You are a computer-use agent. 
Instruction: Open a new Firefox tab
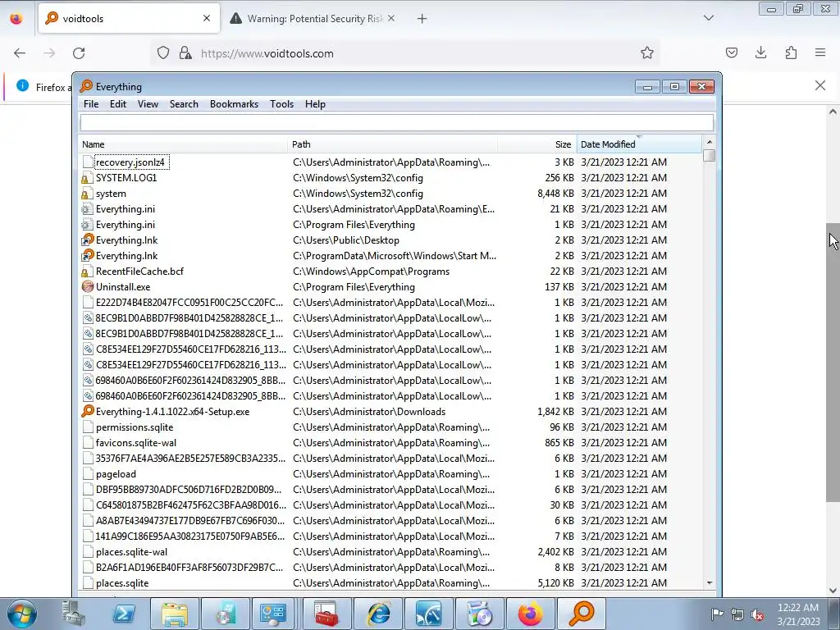pos(422,19)
